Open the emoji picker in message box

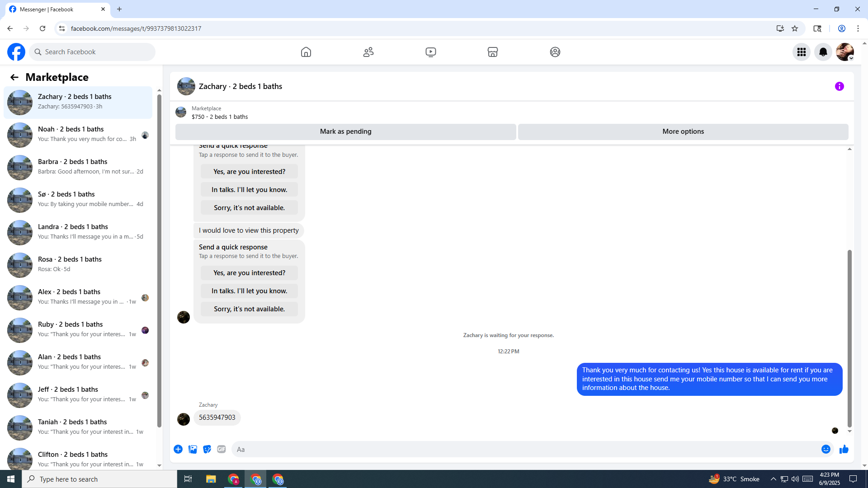[826, 449]
